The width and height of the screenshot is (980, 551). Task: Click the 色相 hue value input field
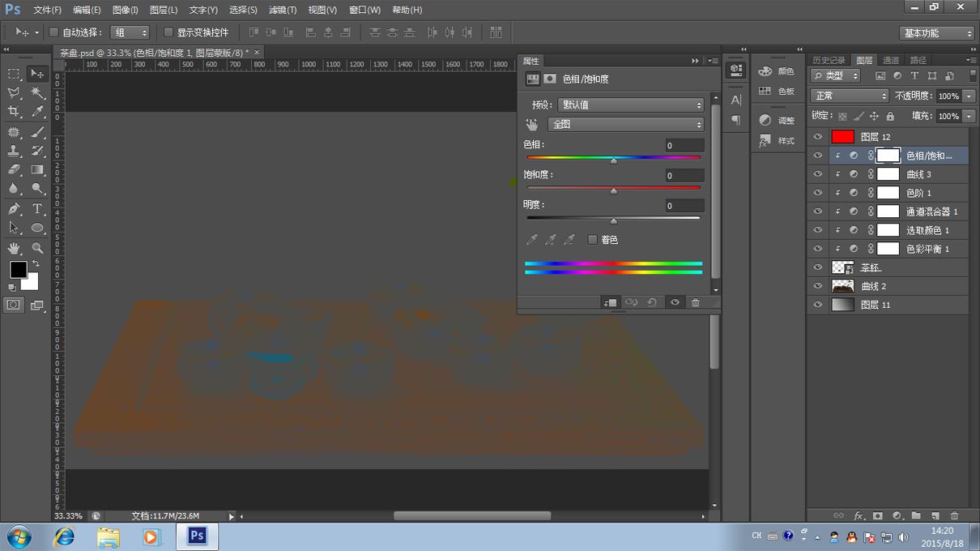[684, 146]
